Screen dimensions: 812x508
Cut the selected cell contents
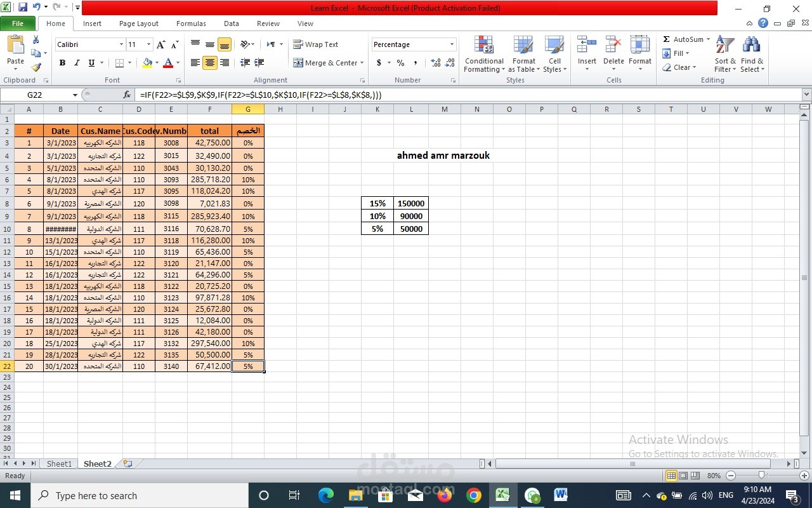click(x=36, y=40)
